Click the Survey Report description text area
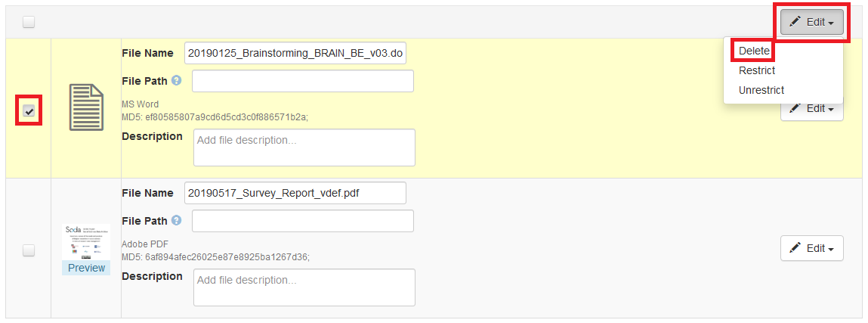The width and height of the screenshot is (868, 323). (x=304, y=287)
